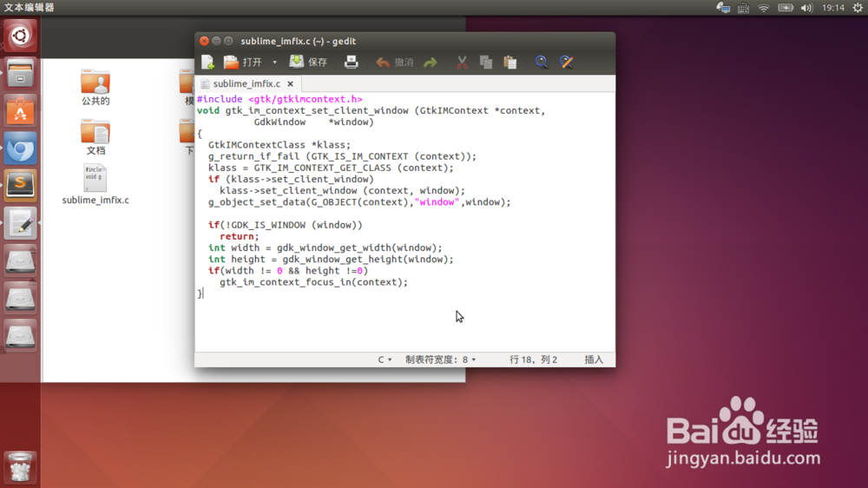Copy the selected text
Screen dimensions: 868x488
(x=486, y=62)
